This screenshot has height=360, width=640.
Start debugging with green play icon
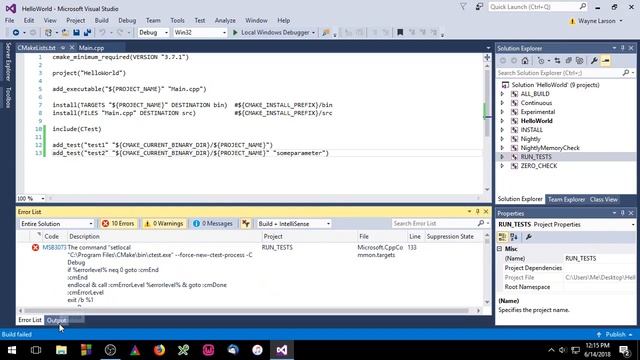pyautogui.click(x=235, y=32)
